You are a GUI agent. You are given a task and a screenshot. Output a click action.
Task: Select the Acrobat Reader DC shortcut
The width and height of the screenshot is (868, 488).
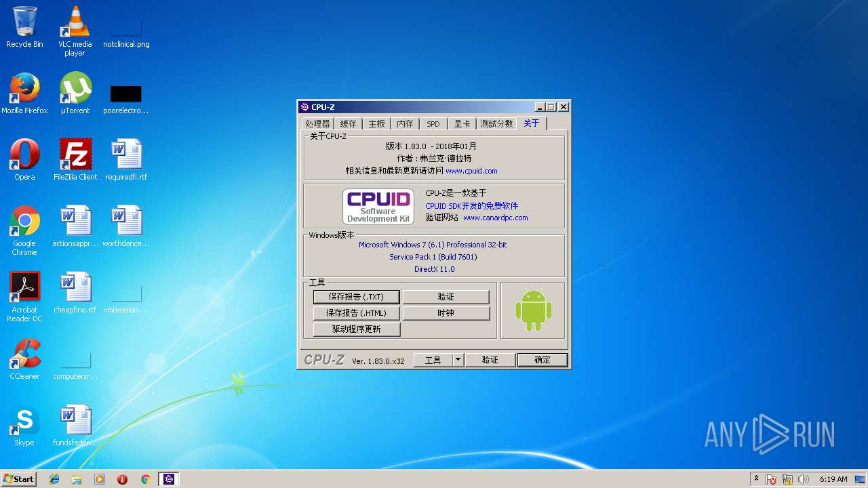click(x=24, y=297)
